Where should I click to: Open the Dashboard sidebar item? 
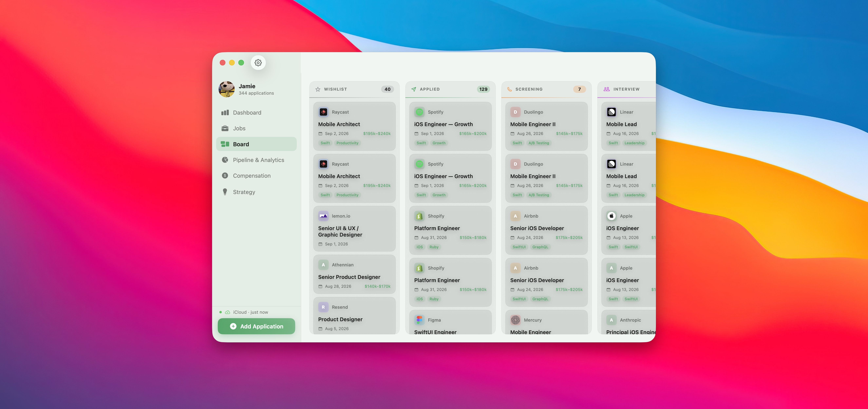coord(256,112)
